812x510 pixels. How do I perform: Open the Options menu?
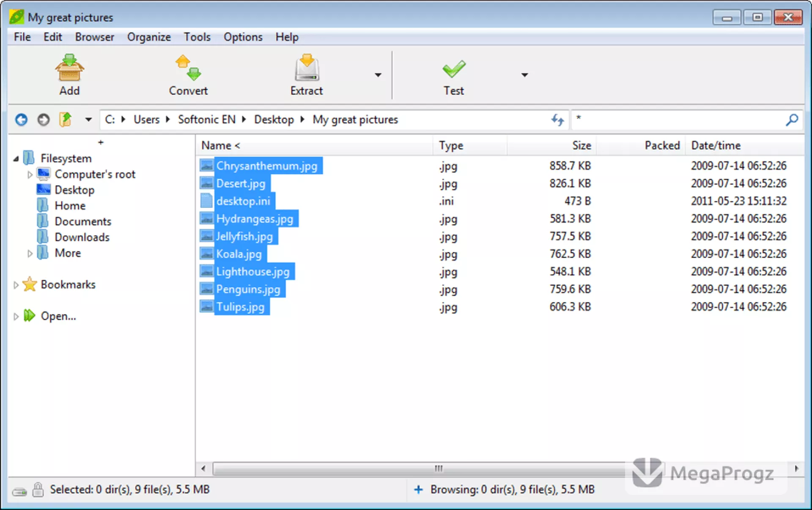pos(243,37)
